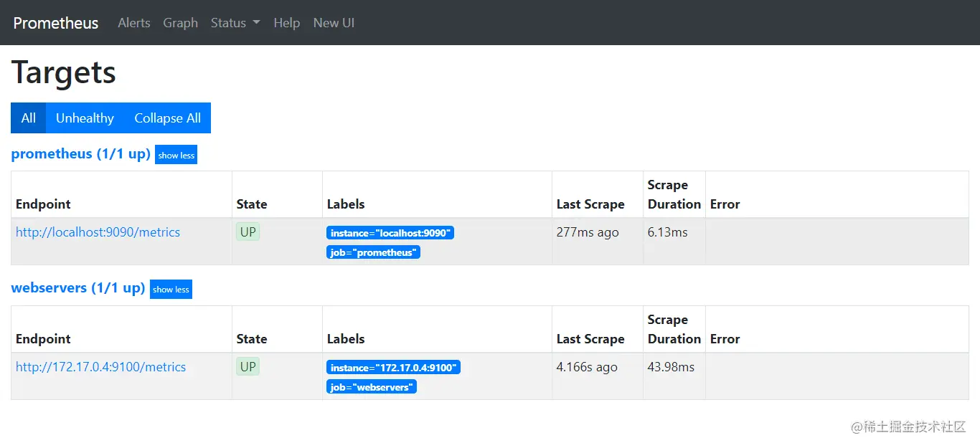Open the webservers (1/1 up) job heading
Viewport: 980px width, 448px height.
[x=78, y=288]
